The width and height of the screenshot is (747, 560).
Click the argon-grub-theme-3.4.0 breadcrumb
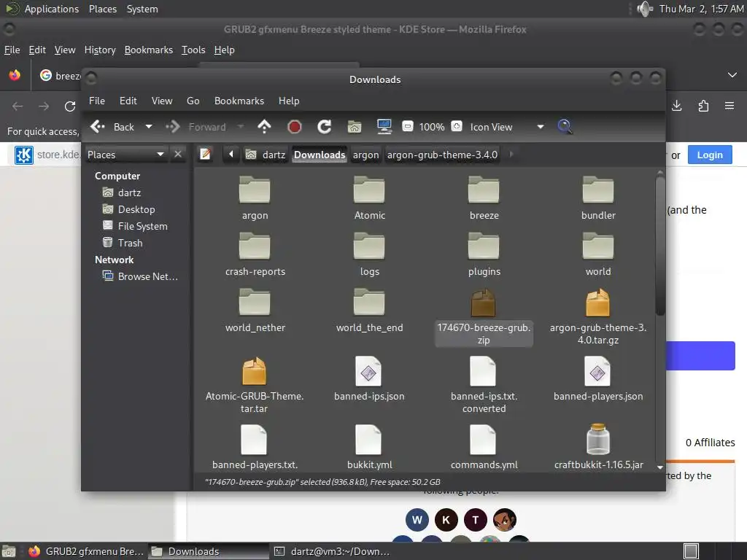pyautogui.click(x=442, y=155)
